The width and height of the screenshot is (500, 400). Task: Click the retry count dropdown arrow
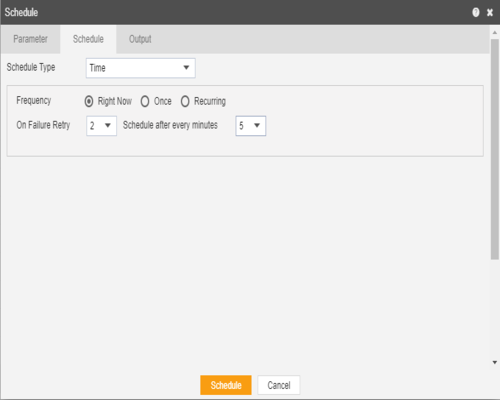(108, 125)
